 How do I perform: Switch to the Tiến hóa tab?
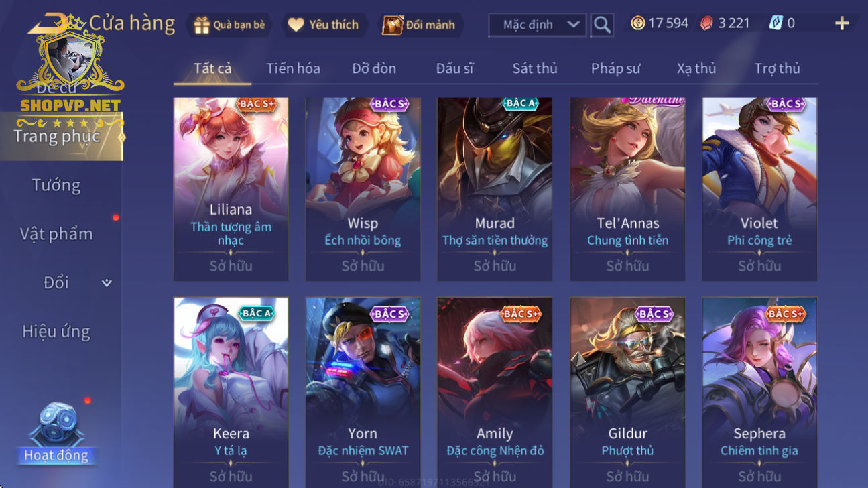click(293, 68)
